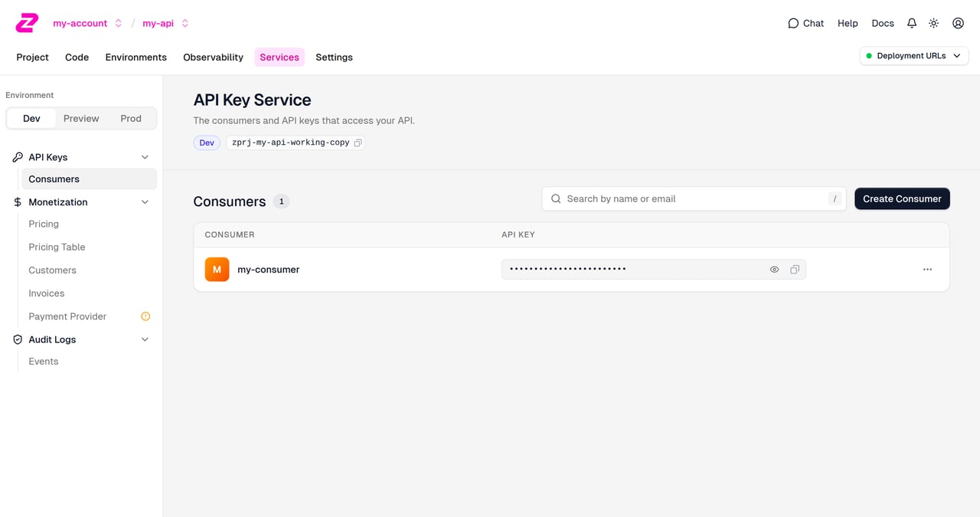Click the API KEY column header
The image size is (980, 517).
(x=518, y=234)
